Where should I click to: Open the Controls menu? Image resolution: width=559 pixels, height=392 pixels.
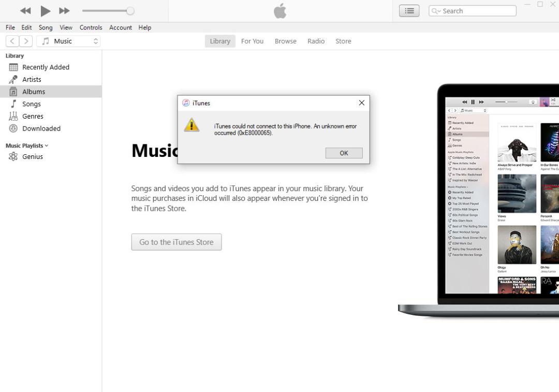tap(91, 27)
